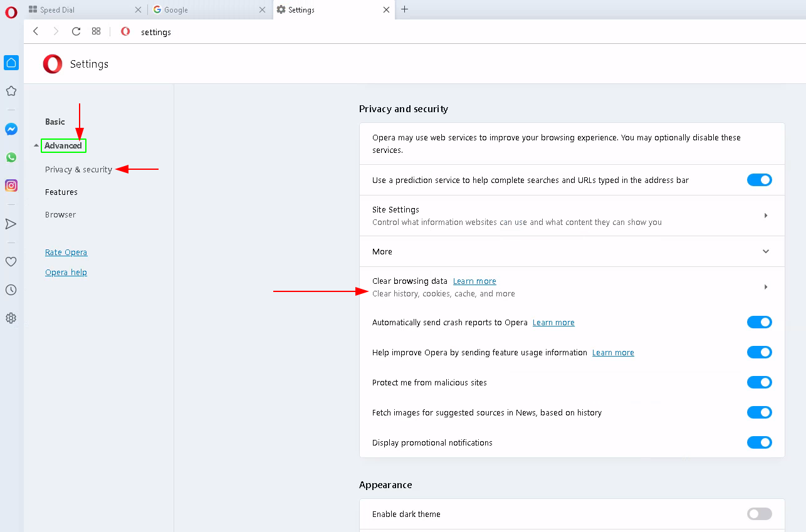Disable Protect me from malicious sites

759,382
